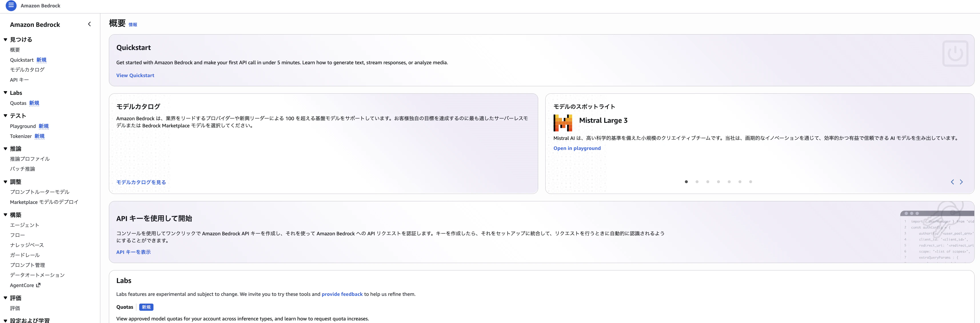Viewport: 980px width, 323px height.
Task: Open プロンプト管理 in the sidebar
Action: pos(27,265)
